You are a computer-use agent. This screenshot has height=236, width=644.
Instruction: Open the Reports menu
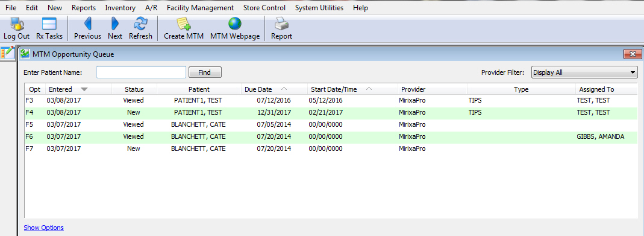(x=84, y=8)
